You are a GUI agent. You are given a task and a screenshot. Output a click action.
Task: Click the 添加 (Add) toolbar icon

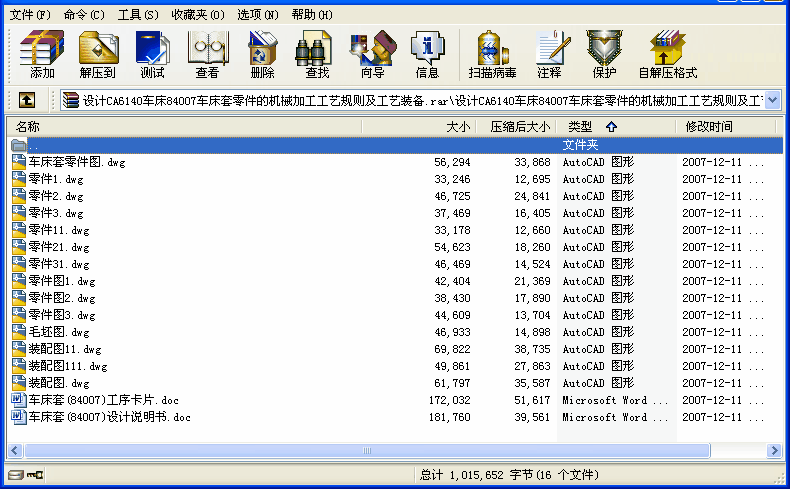[42, 54]
